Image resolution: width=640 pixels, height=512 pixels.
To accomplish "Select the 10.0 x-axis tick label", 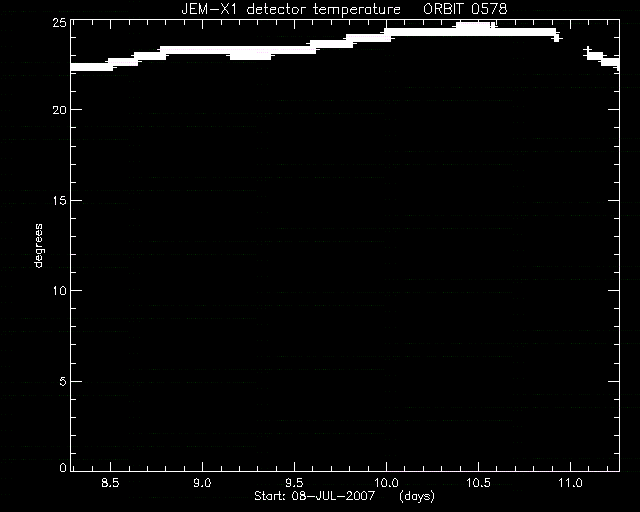I will (x=387, y=483).
